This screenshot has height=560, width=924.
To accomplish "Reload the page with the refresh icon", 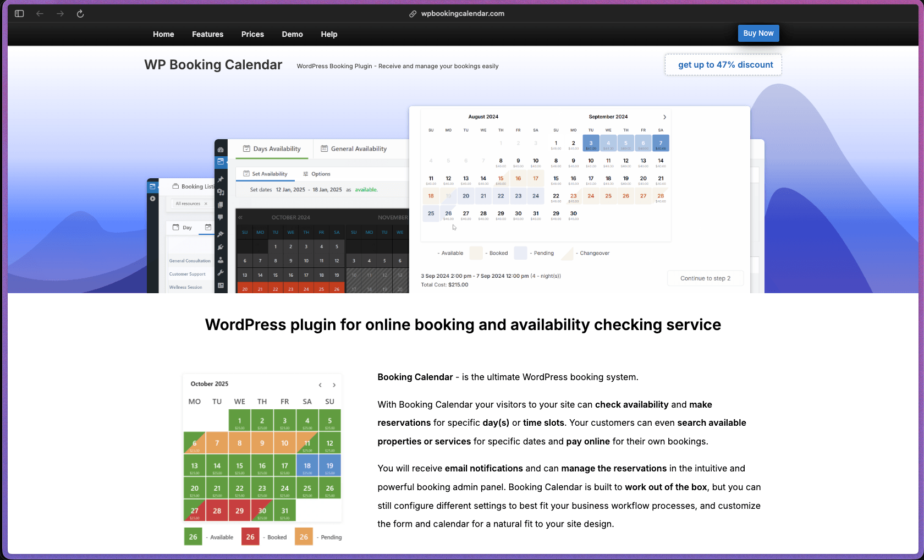I will [x=80, y=14].
